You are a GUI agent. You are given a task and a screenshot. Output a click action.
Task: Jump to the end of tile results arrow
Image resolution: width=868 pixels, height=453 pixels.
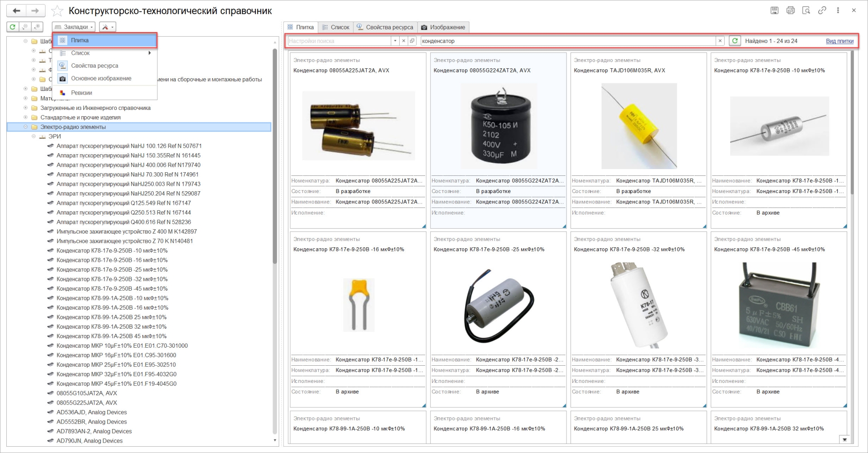click(844, 439)
